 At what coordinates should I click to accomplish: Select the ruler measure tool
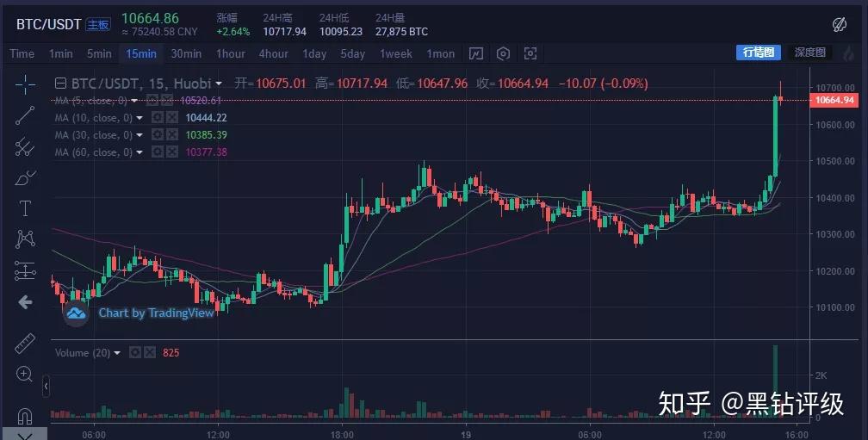[25, 344]
